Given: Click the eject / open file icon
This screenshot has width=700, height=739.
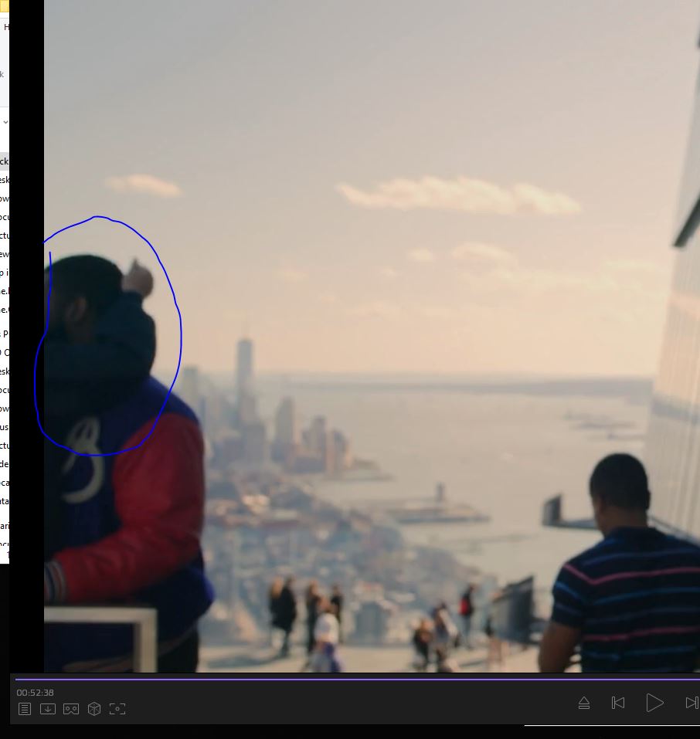Looking at the screenshot, I should (584, 703).
